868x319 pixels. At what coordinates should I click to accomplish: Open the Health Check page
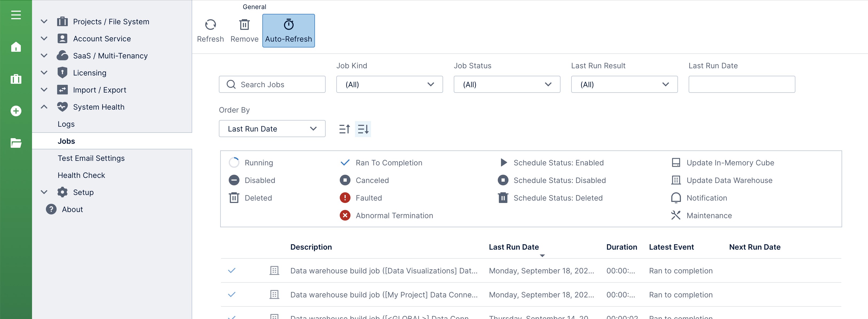pos(81,175)
